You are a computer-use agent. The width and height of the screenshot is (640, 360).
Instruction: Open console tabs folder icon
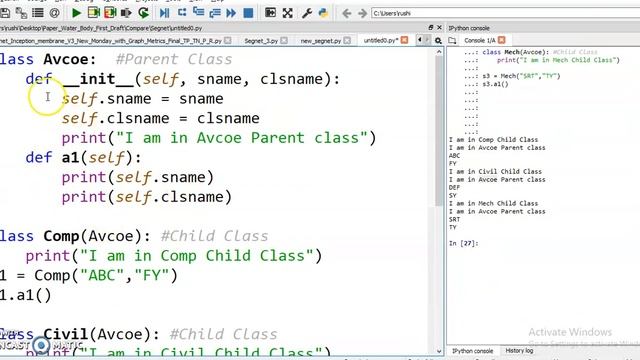pos(452,40)
